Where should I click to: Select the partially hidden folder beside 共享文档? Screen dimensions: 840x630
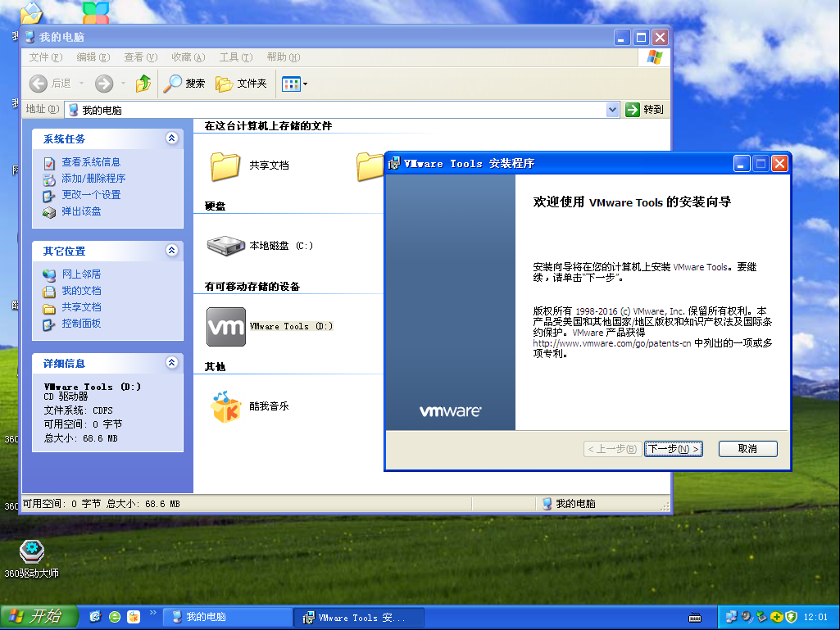click(370, 166)
